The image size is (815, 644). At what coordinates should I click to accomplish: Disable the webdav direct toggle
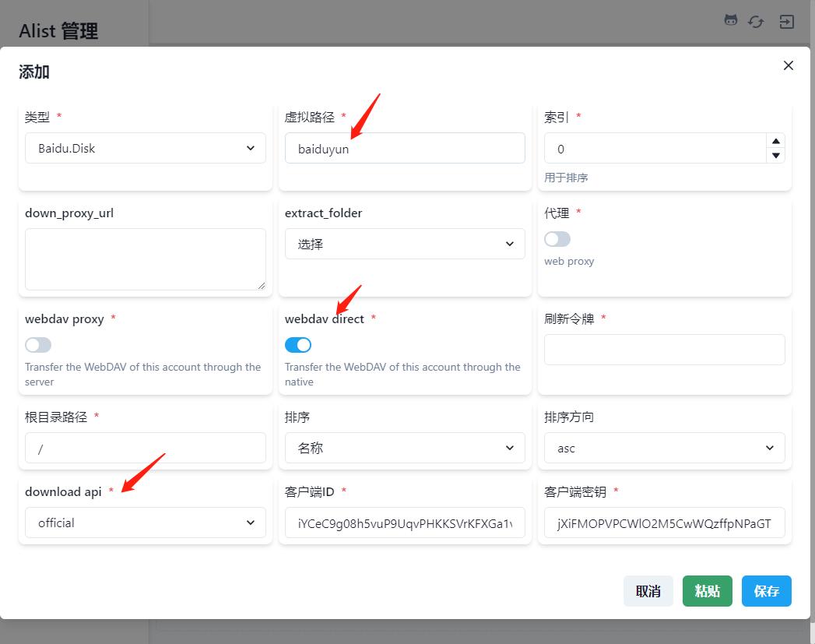(x=298, y=345)
